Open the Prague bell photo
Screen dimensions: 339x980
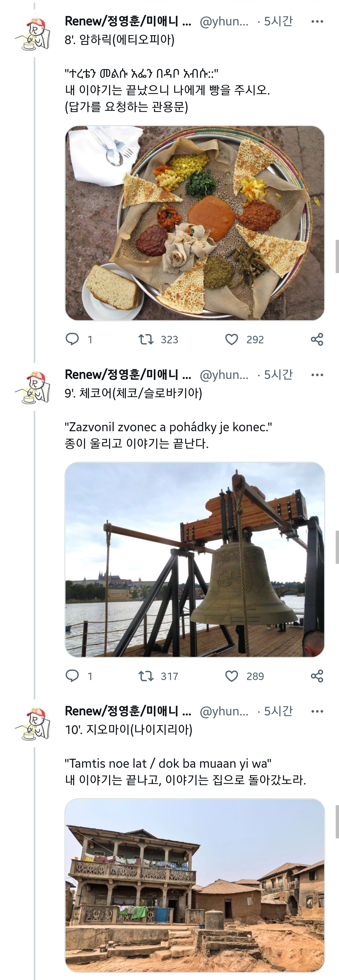tap(195, 560)
